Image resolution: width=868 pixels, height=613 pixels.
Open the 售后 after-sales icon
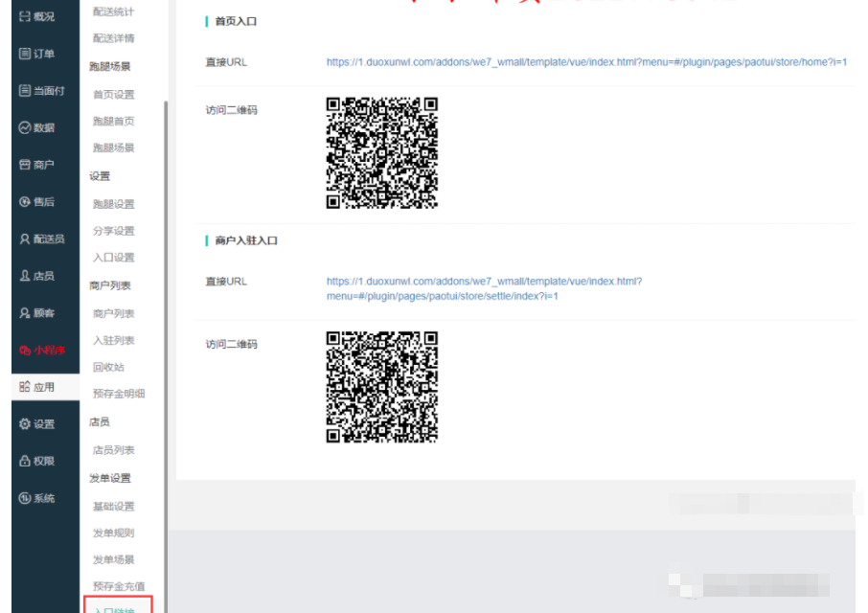pos(25,201)
